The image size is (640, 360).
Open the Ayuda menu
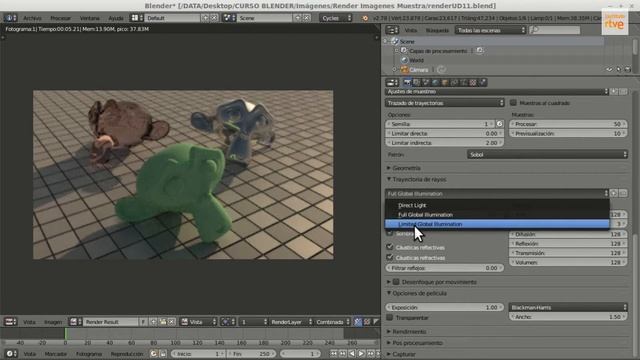[x=116, y=18]
